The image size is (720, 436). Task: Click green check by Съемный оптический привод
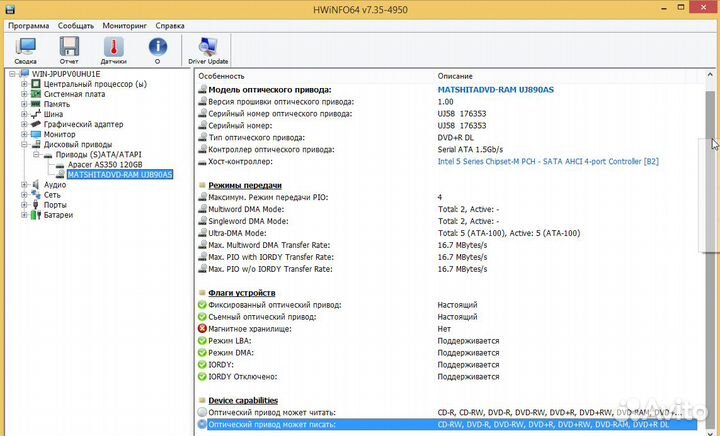[x=202, y=317]
